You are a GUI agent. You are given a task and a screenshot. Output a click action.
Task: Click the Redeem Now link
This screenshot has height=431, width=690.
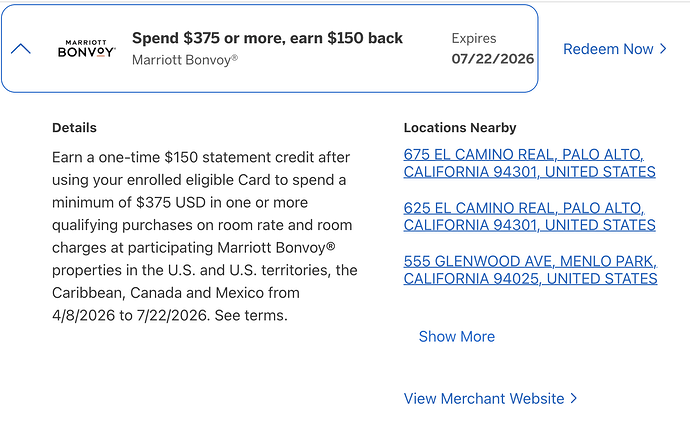[x=607, y=49]
